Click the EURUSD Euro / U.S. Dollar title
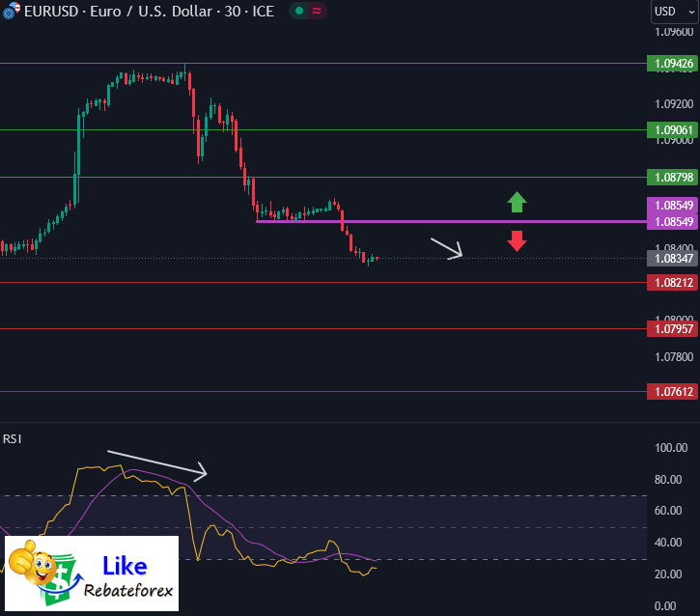 [149, 12]
